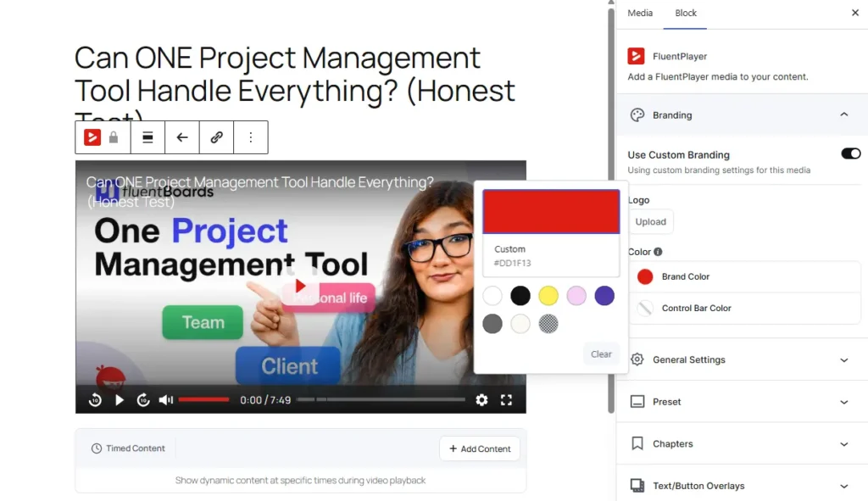Open the Brand Color picker

point(744,276)
